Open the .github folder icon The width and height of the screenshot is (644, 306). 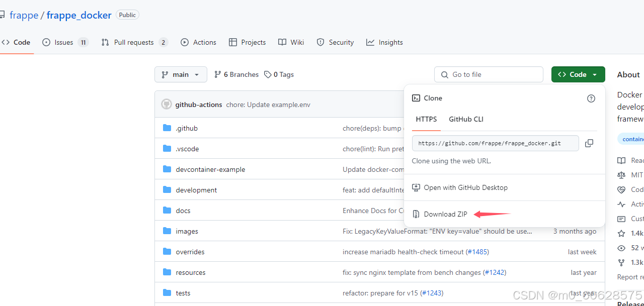tap(167, 128)
